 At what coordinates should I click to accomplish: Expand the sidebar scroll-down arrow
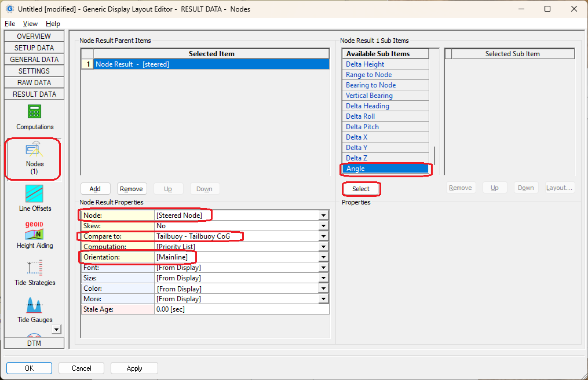[56, 330]
